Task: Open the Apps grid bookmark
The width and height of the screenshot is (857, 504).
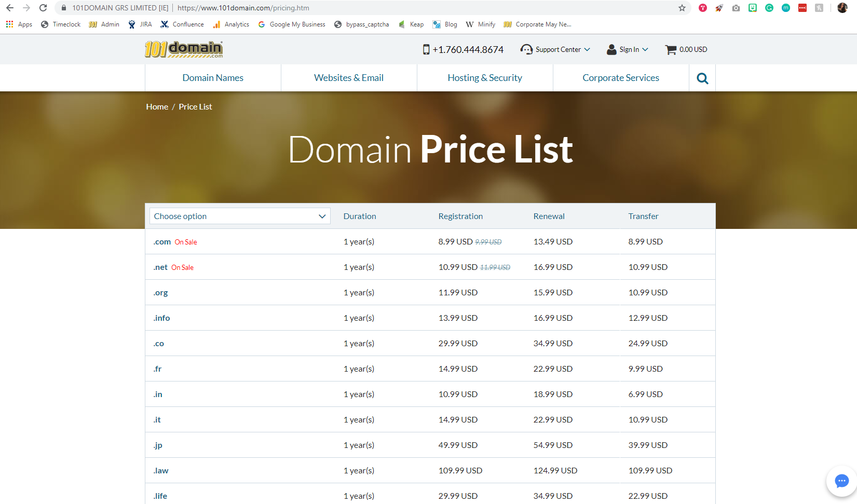Action: click(19, 24)
